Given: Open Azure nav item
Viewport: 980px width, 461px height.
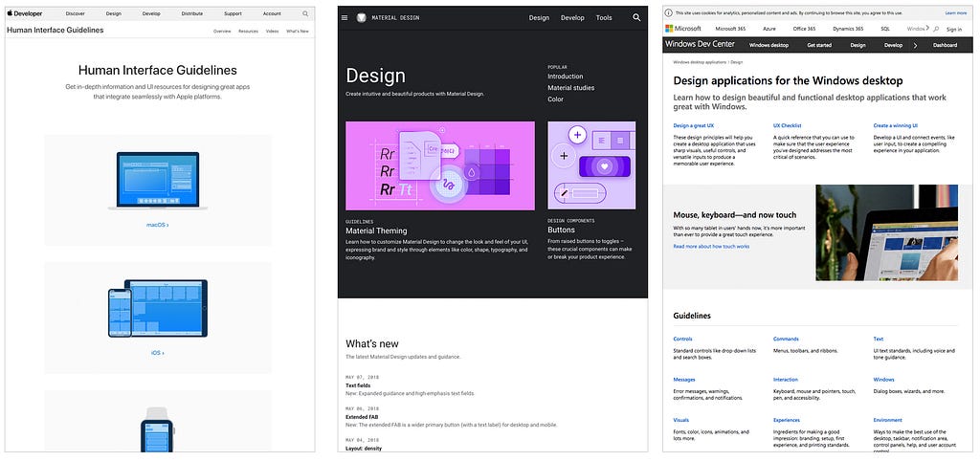Looking at the screenshot, I should [x=768, y=29].
